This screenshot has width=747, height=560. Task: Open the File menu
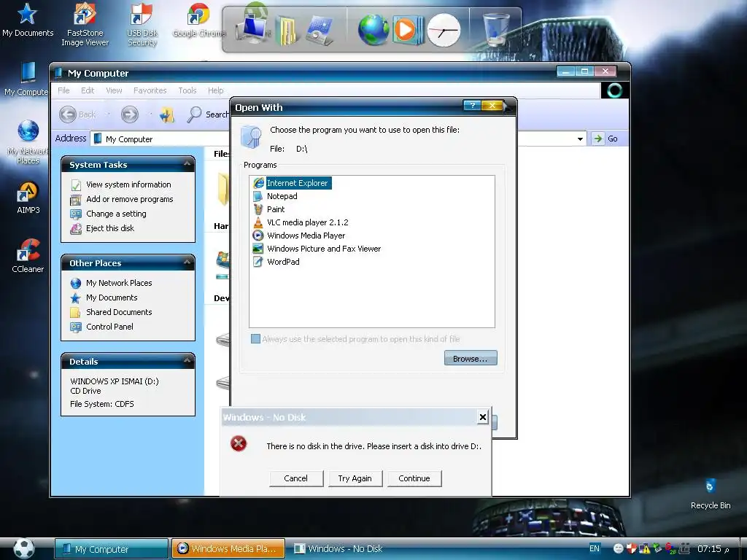63,90
